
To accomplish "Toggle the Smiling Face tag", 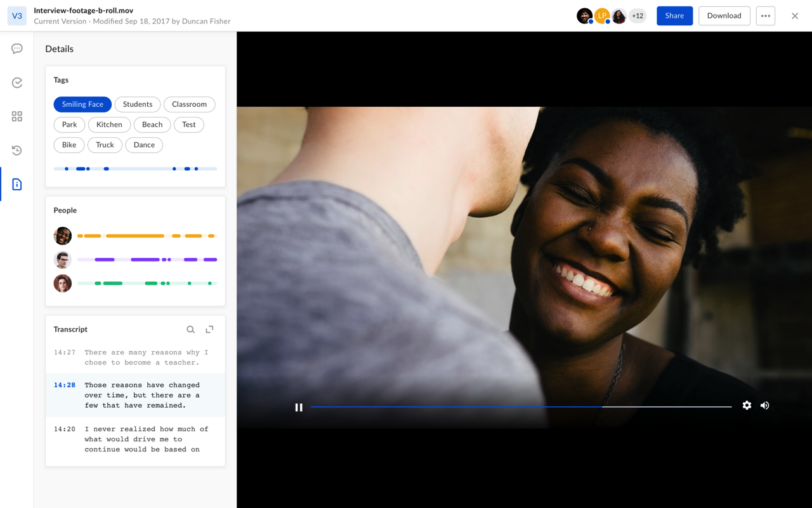I will pyautogui.click(x=82, y=104).
